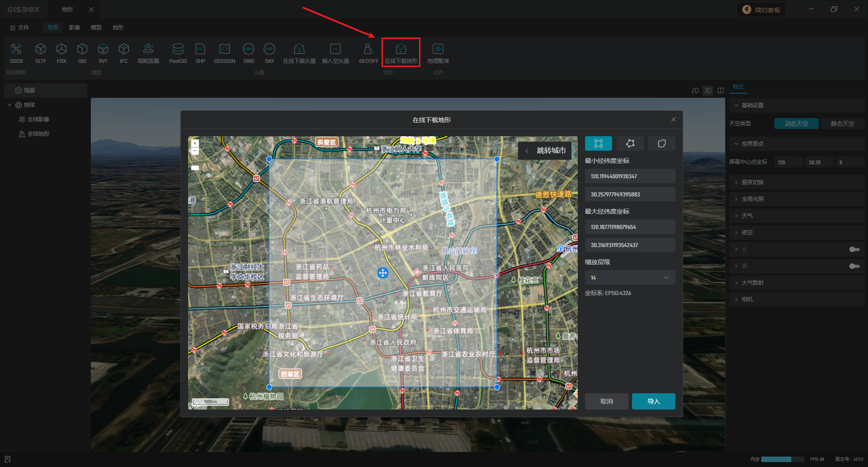Choose the polygon selection mode icon

[x=630, y=143]
